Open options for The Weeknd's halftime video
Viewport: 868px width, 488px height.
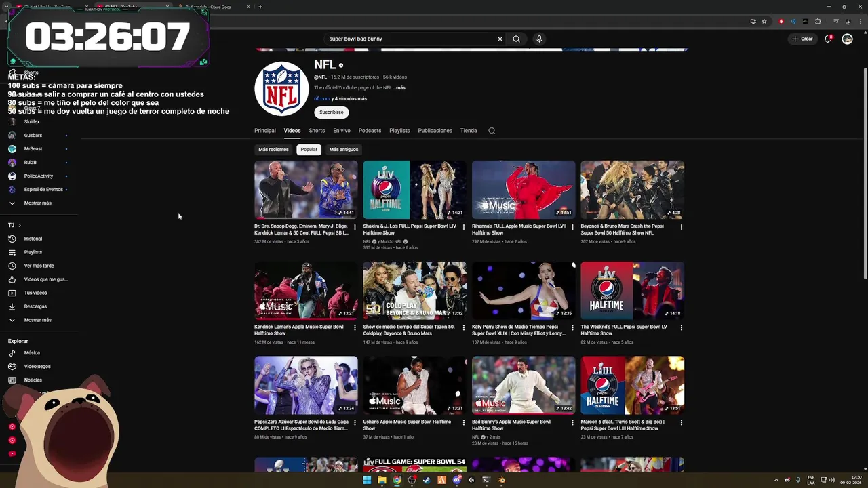682,328
